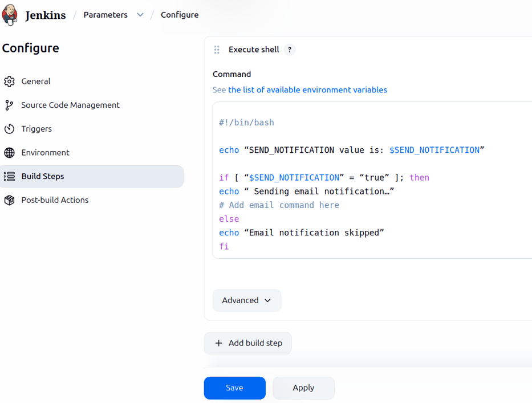The width and height of the screenshot is (532, 403).
Task: Click the Source Code Management branch icon
Action: 9,105
